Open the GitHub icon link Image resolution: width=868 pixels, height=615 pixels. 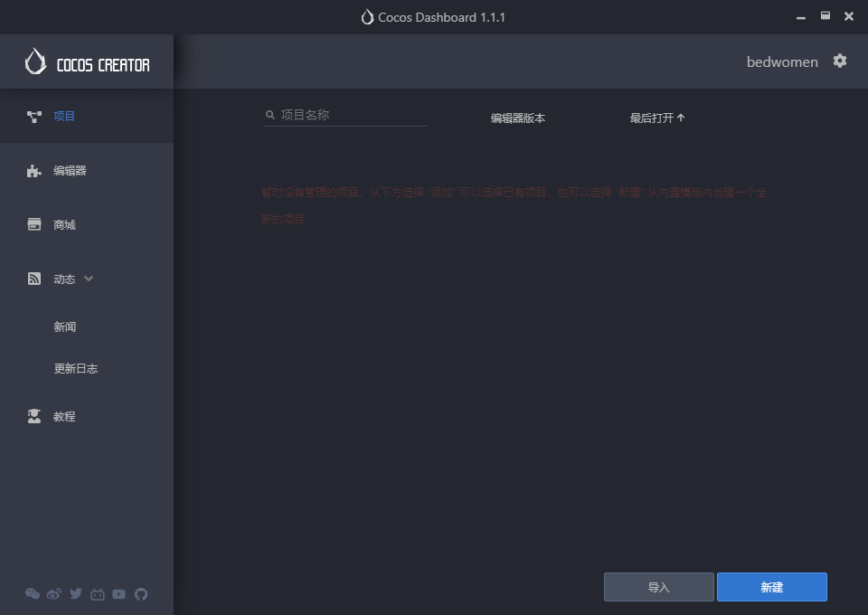point(141,594)
